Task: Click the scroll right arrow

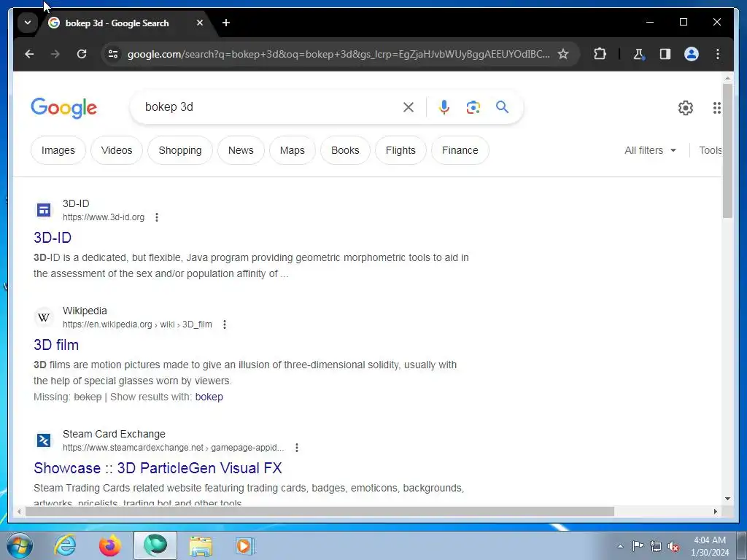Action: [x=715, y=511]
